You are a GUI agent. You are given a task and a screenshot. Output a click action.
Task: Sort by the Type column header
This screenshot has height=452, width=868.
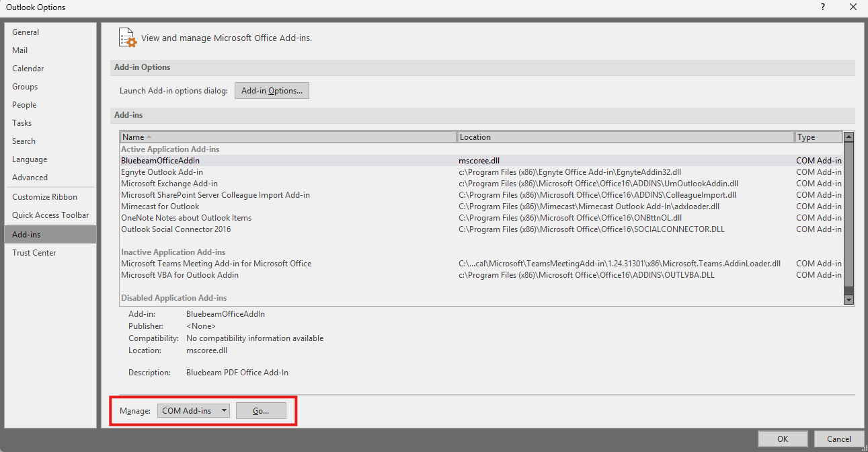tap(819, 137)
